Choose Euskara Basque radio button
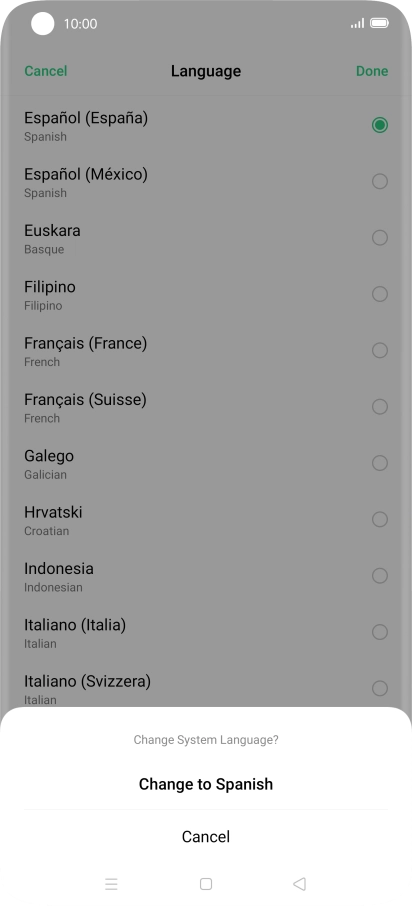 [x=380, y=237]
